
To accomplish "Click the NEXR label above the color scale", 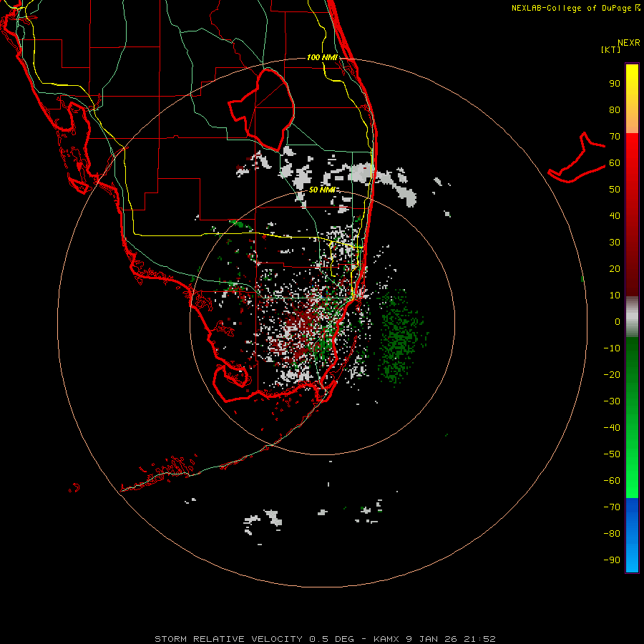I will (x=629, y=43).
